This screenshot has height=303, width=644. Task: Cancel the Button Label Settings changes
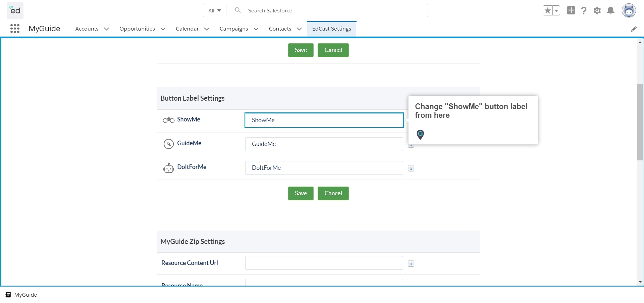(333, 193)
